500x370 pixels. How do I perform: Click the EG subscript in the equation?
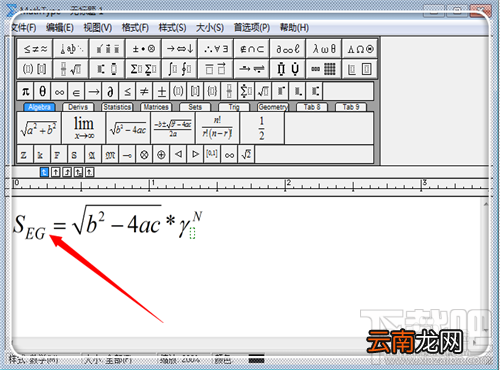(x=35, y=233)
